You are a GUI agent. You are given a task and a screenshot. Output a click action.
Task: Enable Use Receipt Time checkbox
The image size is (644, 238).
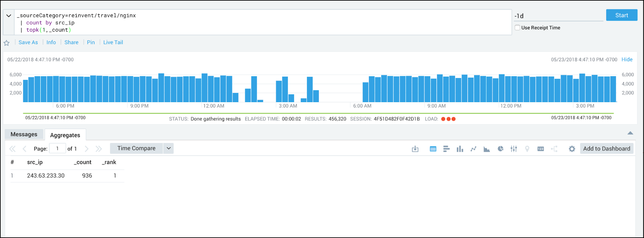[517, 28]
